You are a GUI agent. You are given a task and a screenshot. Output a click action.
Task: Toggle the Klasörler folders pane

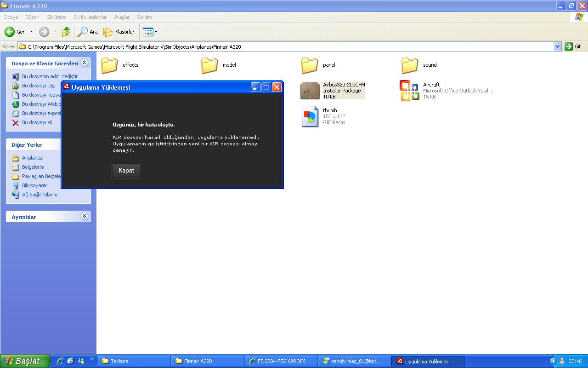[119, 32]
